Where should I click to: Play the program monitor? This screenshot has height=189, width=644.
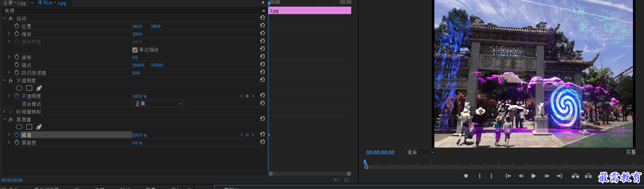pos(533,176)
